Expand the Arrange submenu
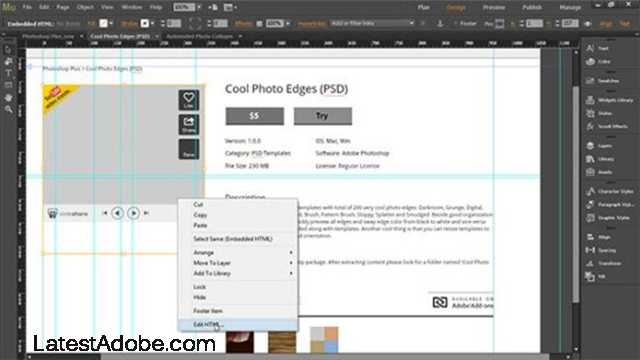Image resolution: width=640 pixels, height=360 pixels. click(238, 253)
